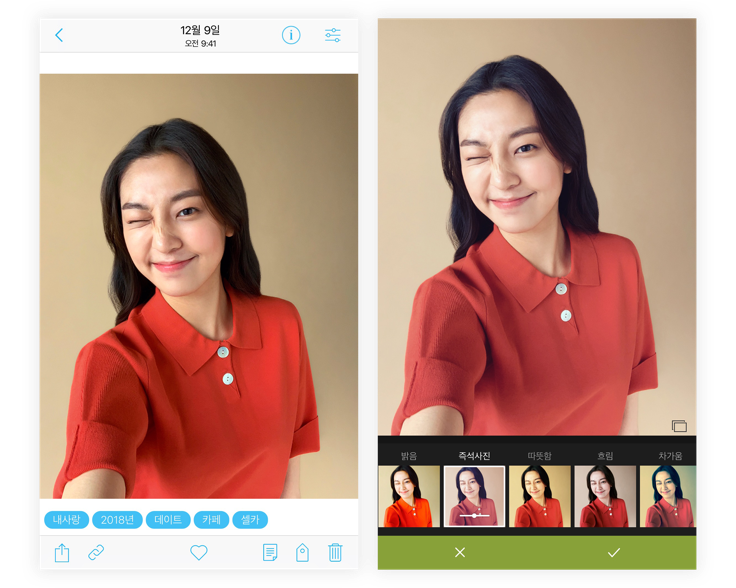Tap the 12월 9일 date title
Image resolution: width=736 pixels, height=588 pixels.
pyautogui.click(x=200, y=31)
